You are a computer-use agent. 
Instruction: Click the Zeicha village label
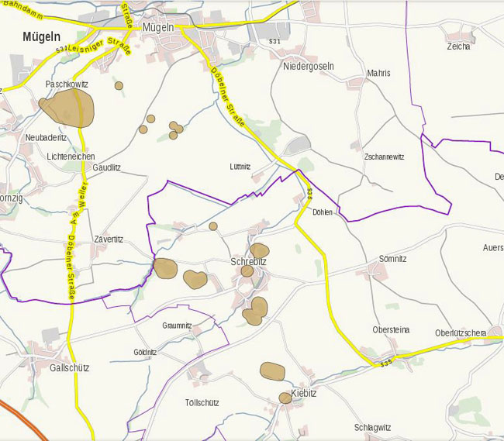click(x=458, y=47)
